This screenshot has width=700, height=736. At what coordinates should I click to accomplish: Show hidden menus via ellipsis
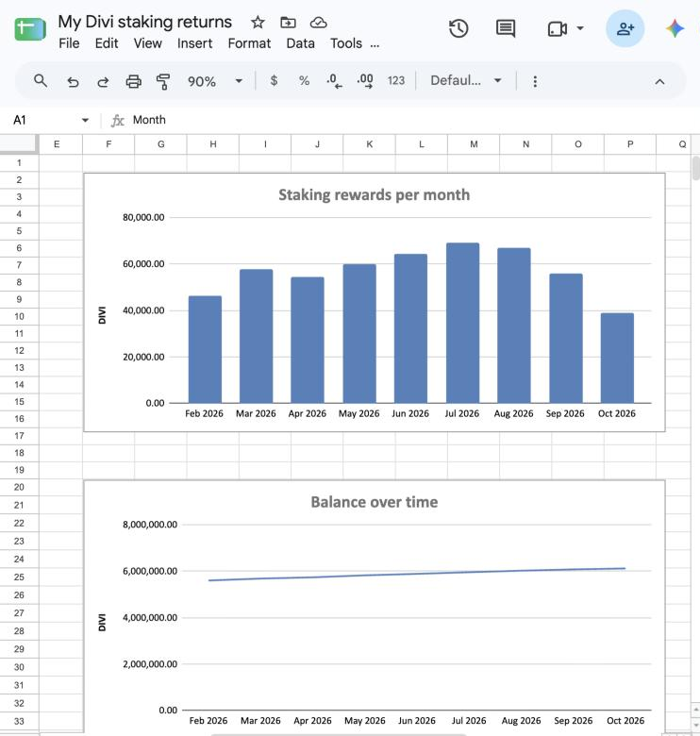(x=375, y=45)
